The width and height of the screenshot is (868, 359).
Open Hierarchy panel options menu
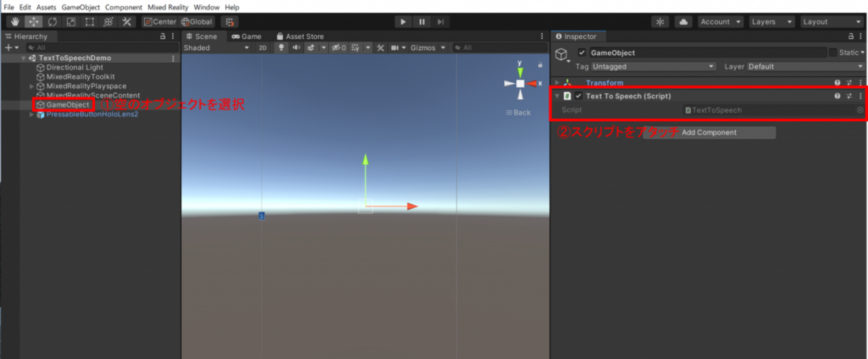click(x=173, y=37)
